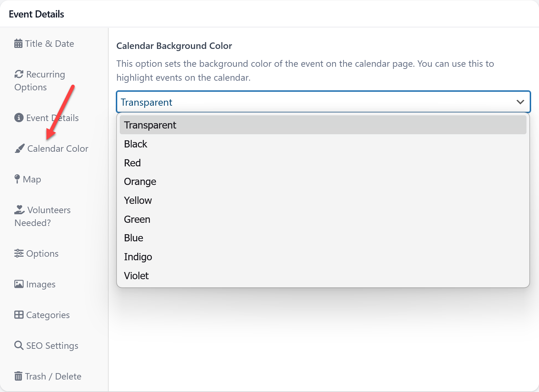Open the Title & Date tab

coord(49,44)
